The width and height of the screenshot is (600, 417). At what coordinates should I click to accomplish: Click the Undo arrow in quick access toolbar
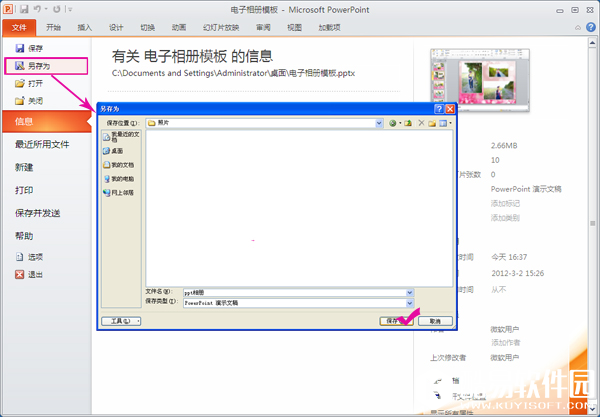[x=38, y=9]
